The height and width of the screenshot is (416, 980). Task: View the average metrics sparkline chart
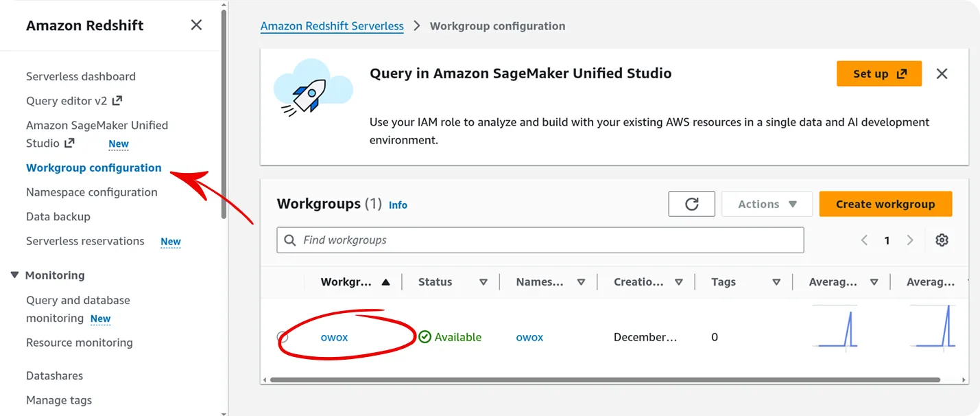835,331
